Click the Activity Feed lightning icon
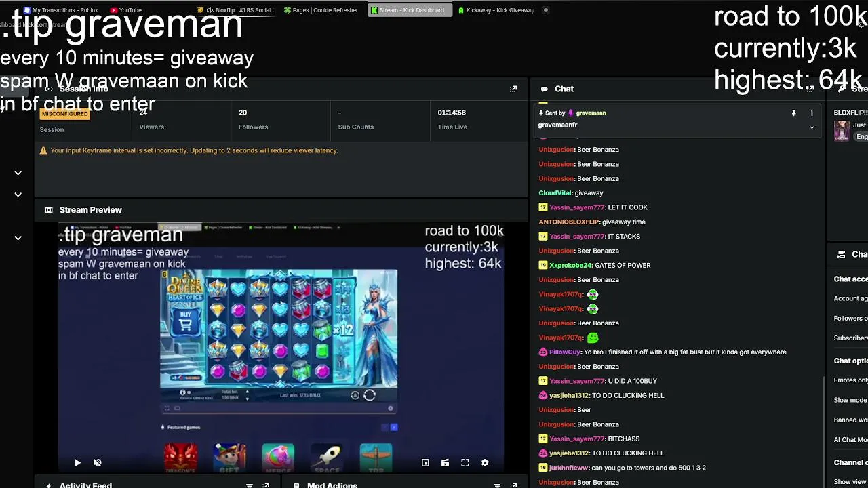The image size is (868, 488). pos(49,485)
